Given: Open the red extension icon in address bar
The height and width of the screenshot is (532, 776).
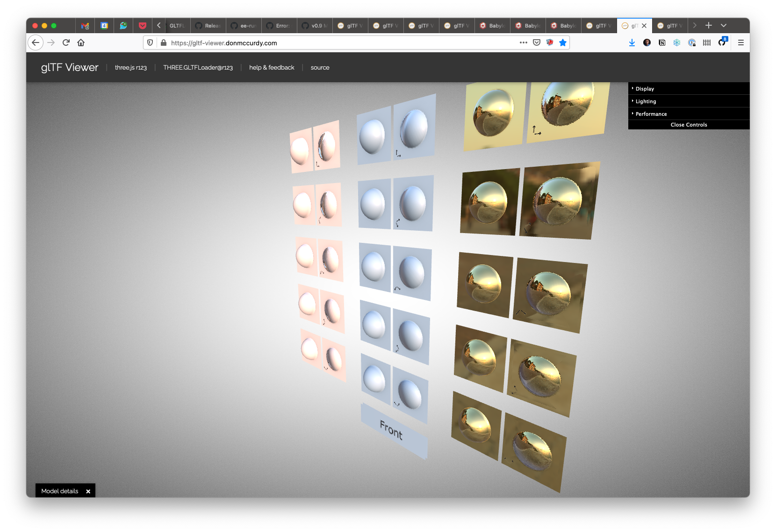Looking at the screenshot, I should [x=550, y=43].
